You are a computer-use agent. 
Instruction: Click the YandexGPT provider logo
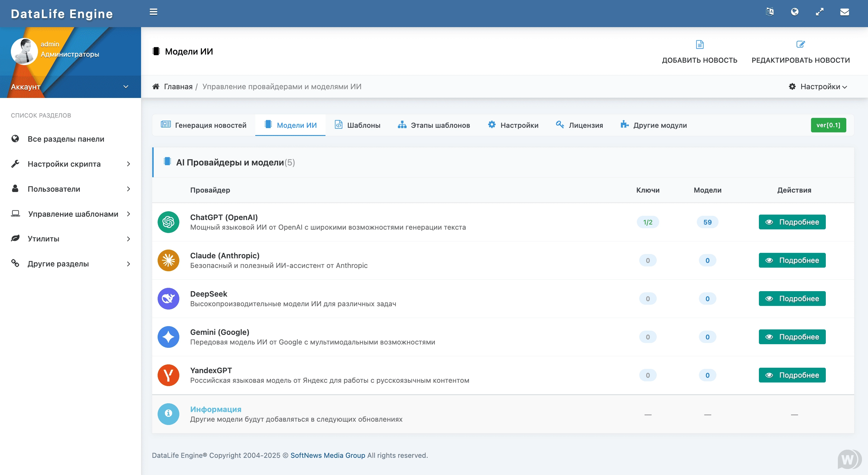click(x=168, y=375)
